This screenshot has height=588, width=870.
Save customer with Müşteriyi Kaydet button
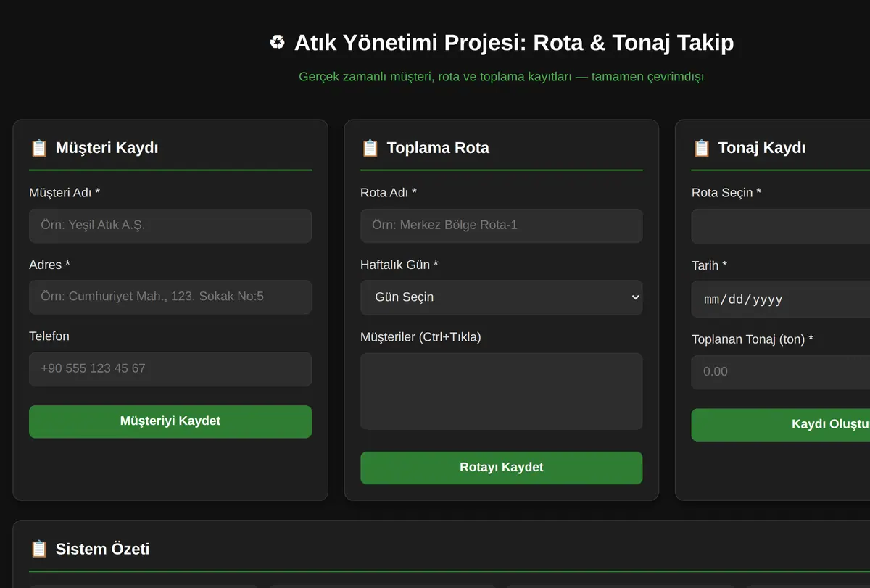tap(170, 421)
